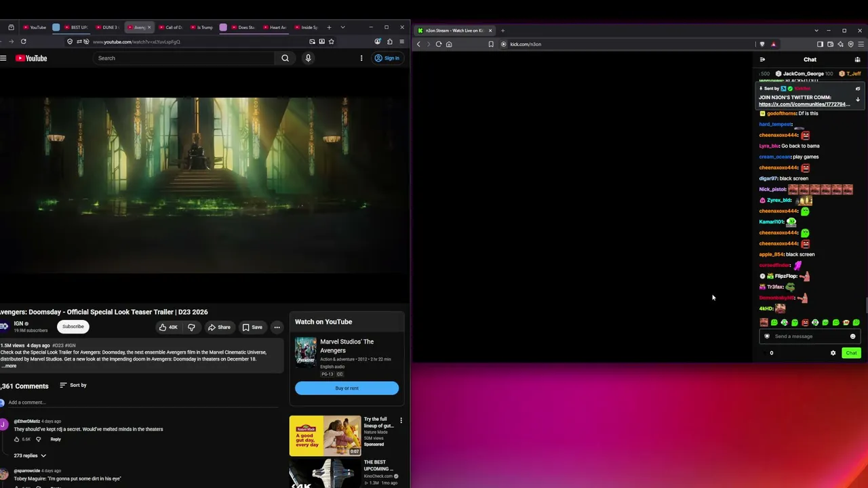The image size is (868, 488).
Task: Hide the pinned chat message
Action: coord(858,89)
